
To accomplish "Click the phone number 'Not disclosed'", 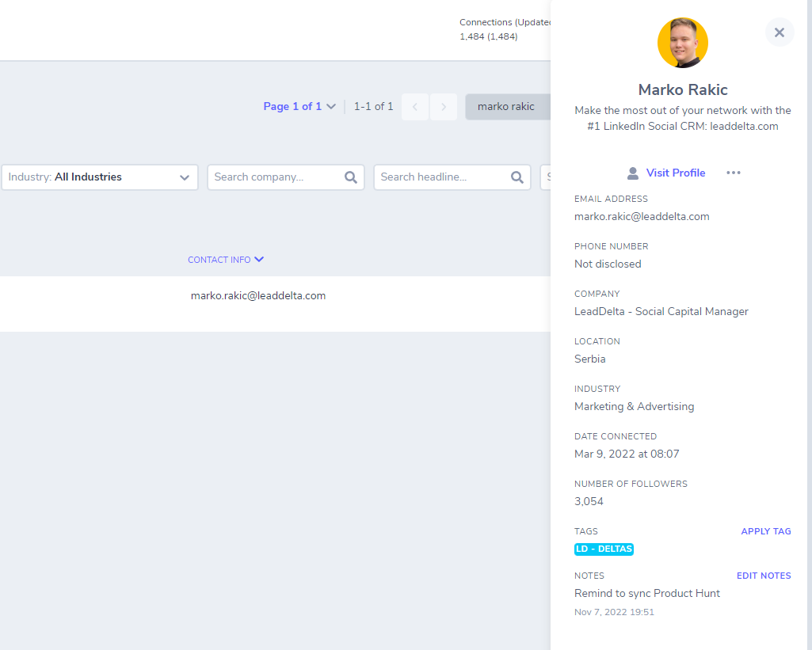I will click(x=608, y=264).
